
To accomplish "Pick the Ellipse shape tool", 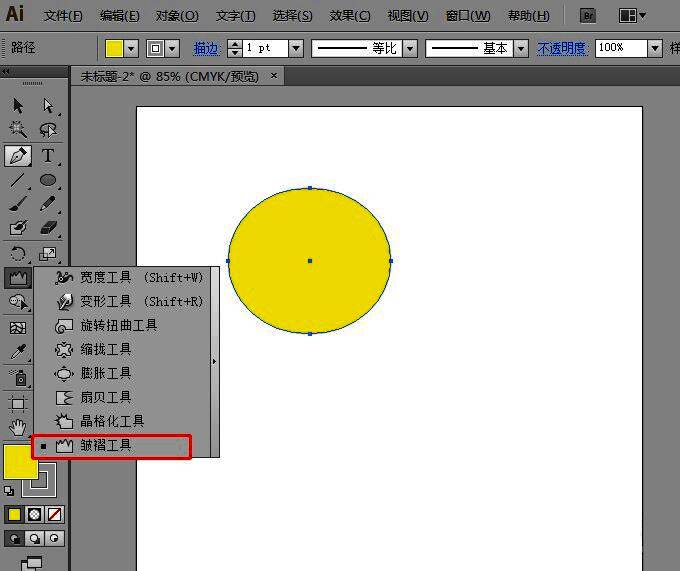I will pos(47,181).
